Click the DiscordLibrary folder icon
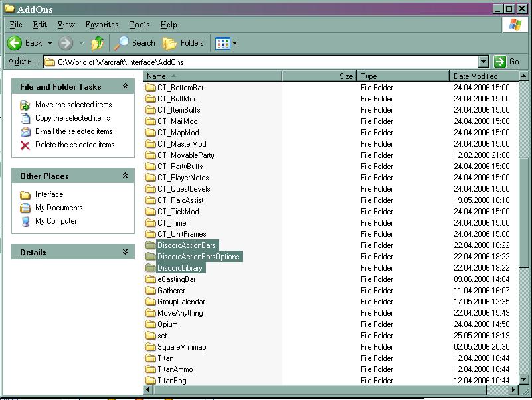Viewport: 532px width, 400px height. (x=151, y=268)
